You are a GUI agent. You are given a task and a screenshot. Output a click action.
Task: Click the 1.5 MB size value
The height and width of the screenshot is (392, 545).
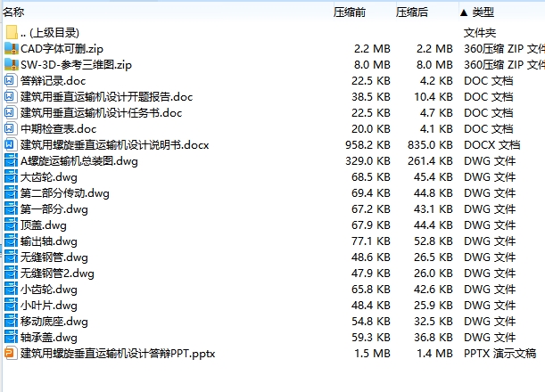tap(372, 353)
